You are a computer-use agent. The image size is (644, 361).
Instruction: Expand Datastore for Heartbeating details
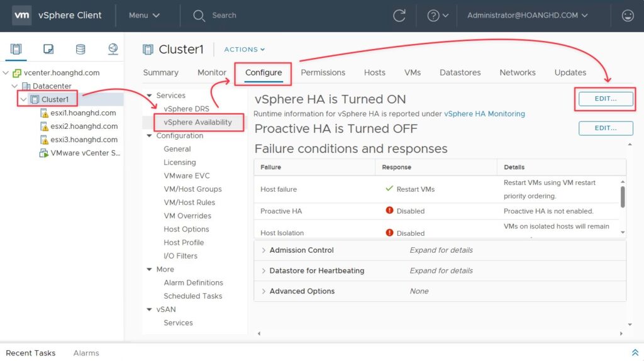[264, 270]
